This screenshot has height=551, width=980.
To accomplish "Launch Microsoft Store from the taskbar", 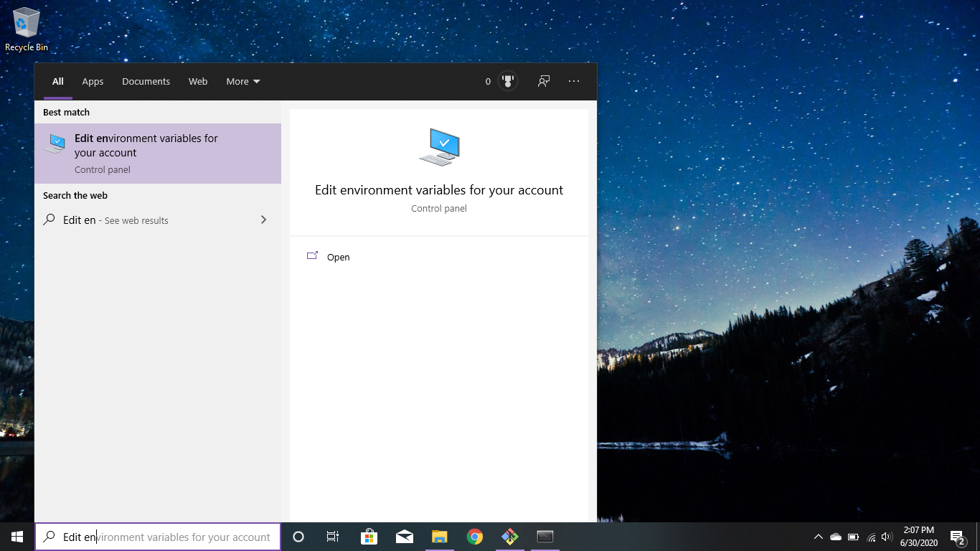I will tap(369, 537).
